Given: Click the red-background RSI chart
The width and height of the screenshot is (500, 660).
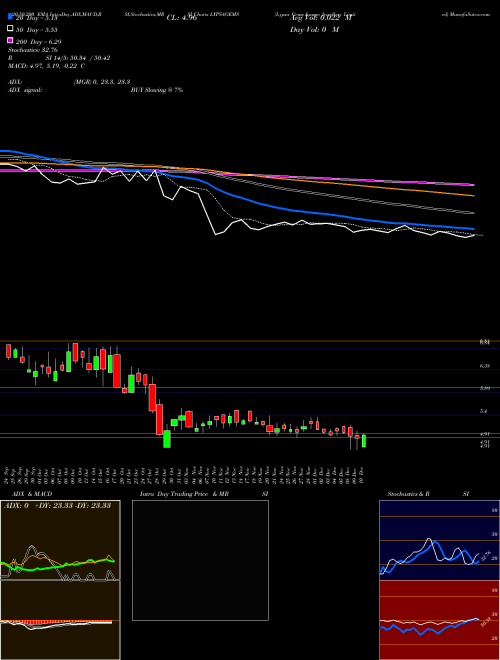Looking at the screenshot, I should tap(439, 620).
